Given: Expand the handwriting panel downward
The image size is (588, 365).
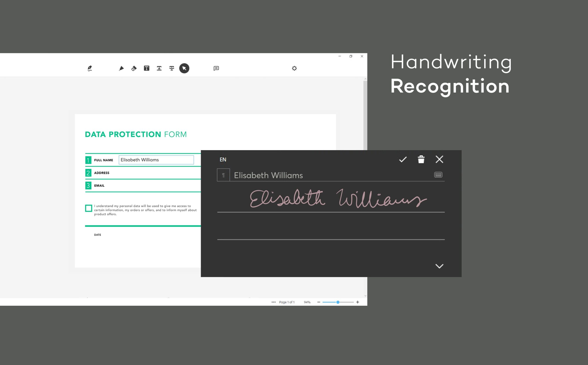Looking at the screenshot, I should 439,266.
